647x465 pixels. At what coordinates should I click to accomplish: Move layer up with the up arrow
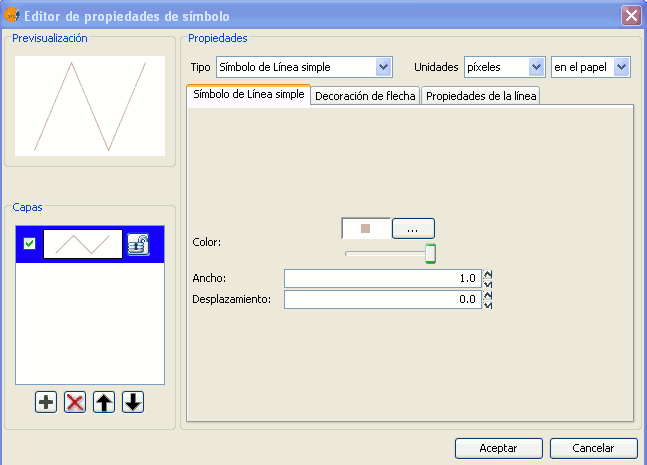pyautogui.click(x=104, y=402)
